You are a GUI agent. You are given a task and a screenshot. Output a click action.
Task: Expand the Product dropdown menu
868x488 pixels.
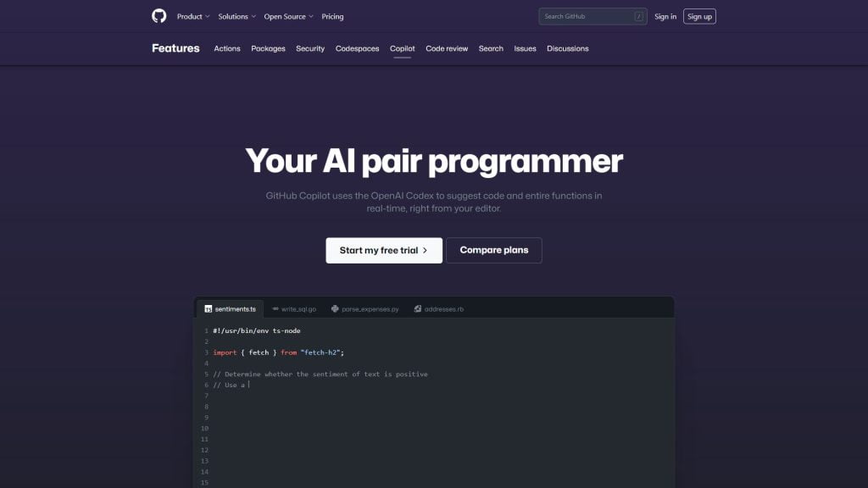pos(193,16)
